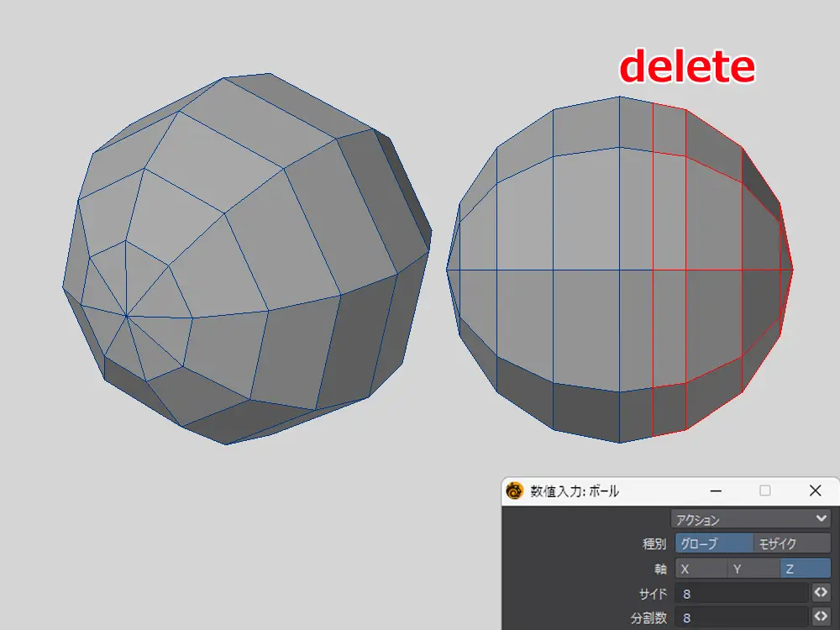Close the 数値入力 dialog

click(815, 491)
